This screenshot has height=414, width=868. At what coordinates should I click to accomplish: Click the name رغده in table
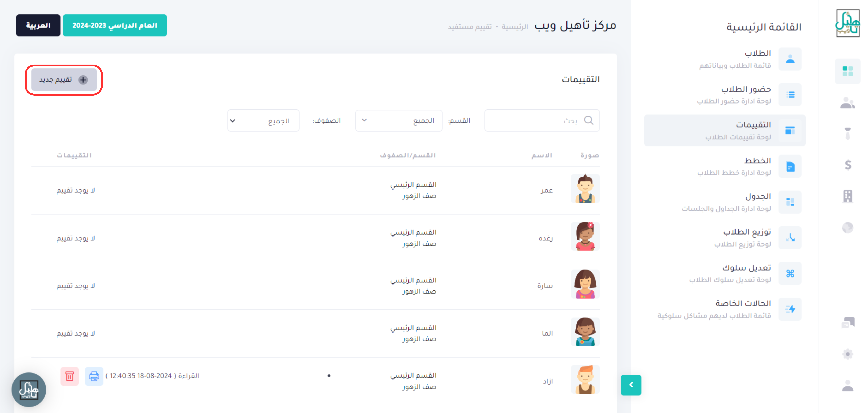(x=546, y=239)
